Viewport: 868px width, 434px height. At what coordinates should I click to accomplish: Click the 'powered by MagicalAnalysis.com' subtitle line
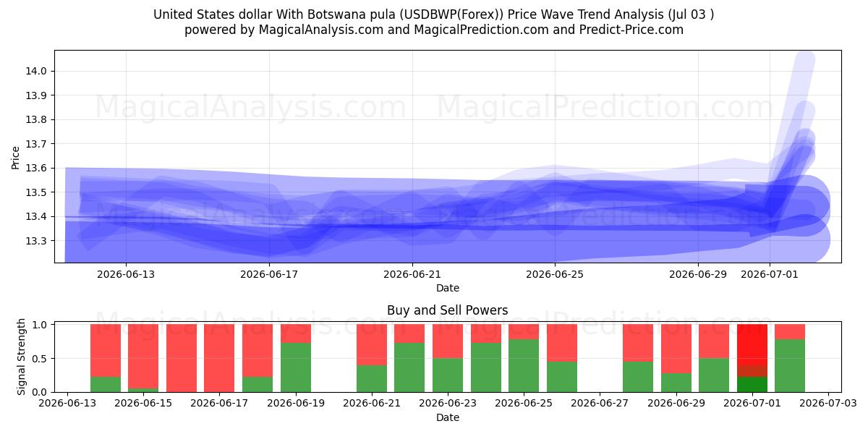[x=434, y=30]
